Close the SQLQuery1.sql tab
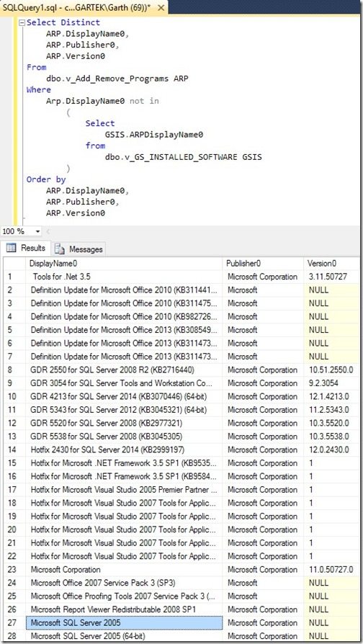The width and height of the screenshot is (363, 644). click(161, 8)
